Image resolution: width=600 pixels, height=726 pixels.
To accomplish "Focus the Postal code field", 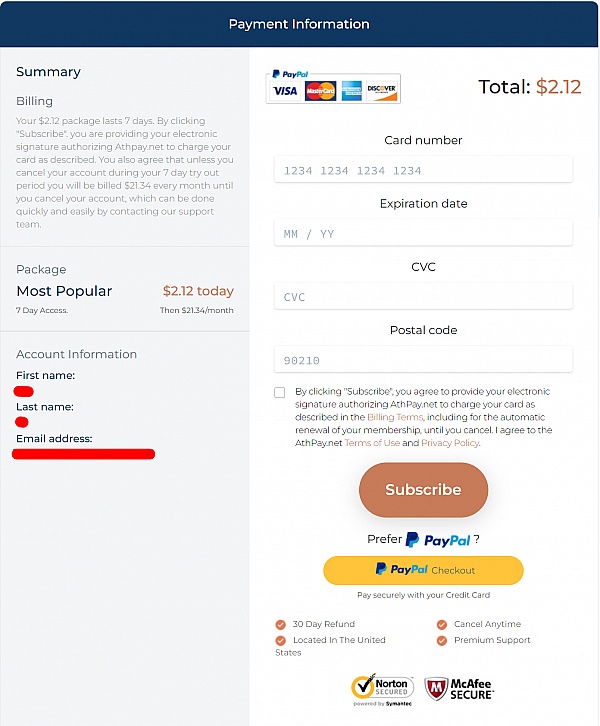I will click(x=423, y=360).
